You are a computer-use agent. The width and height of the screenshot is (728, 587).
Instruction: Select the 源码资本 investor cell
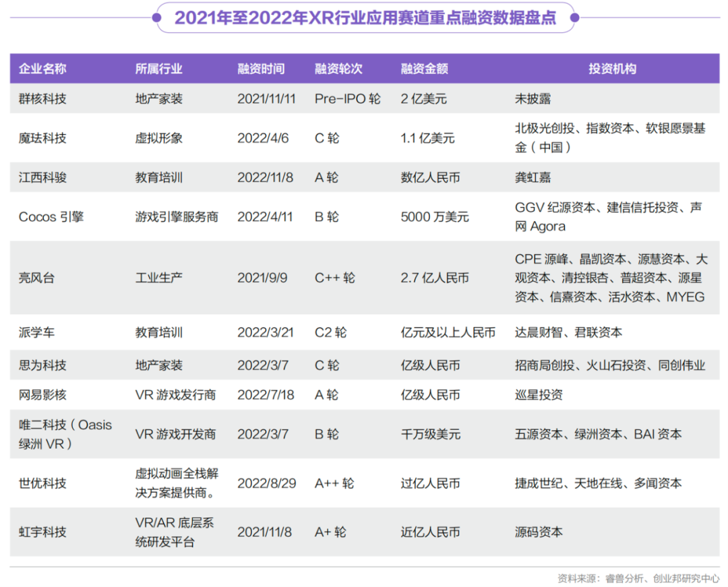(x=539, y=532)
